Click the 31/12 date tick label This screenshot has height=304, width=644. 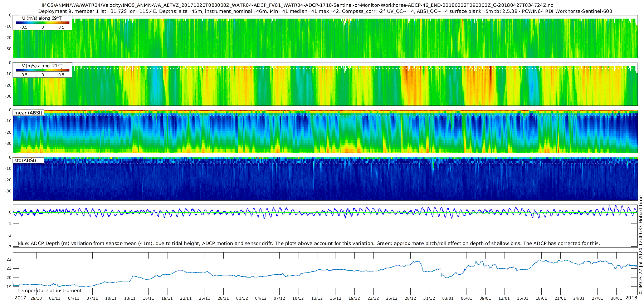(429, 298)
